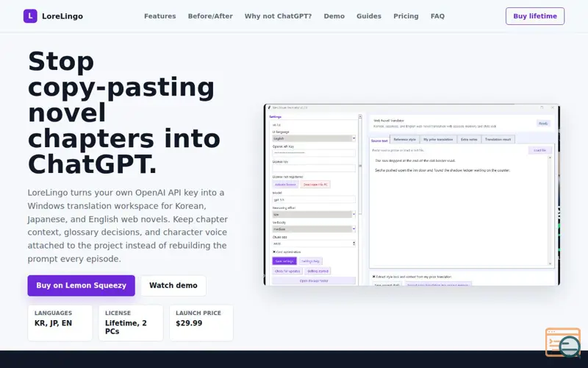
Task: Click the 'Settings help' button
Action: click(x=310, y=261)
